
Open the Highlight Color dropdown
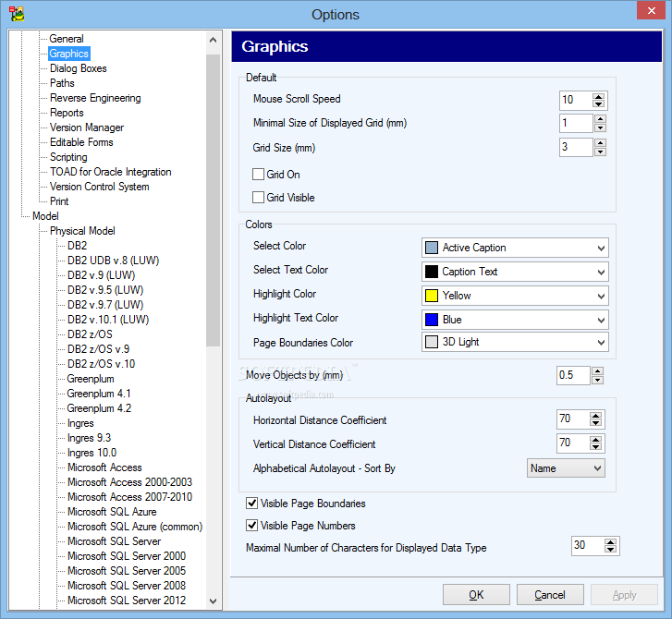515,296
